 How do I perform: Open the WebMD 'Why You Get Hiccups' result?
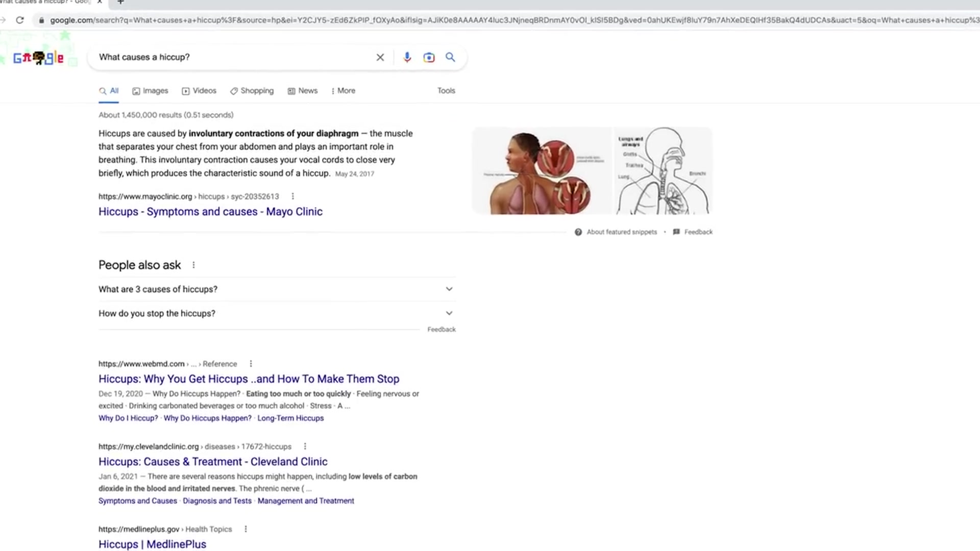tap(249, 379)
